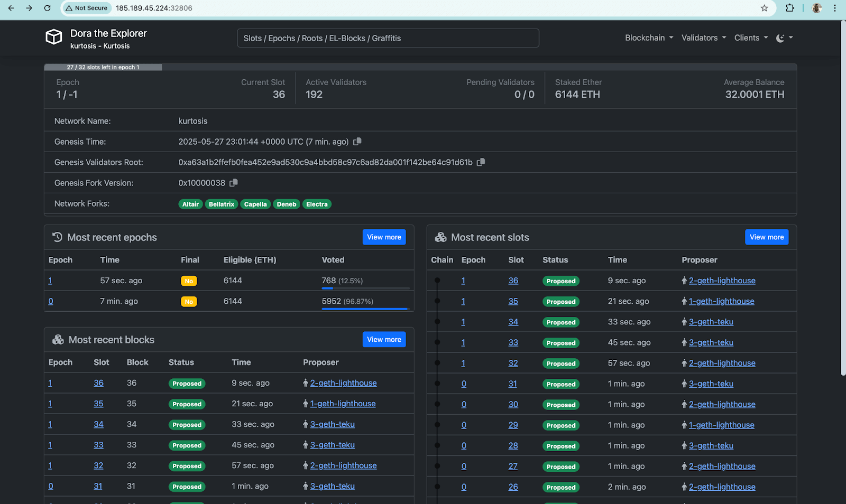
Task: Click View more for recent epochs
Action: click(384, 237)
